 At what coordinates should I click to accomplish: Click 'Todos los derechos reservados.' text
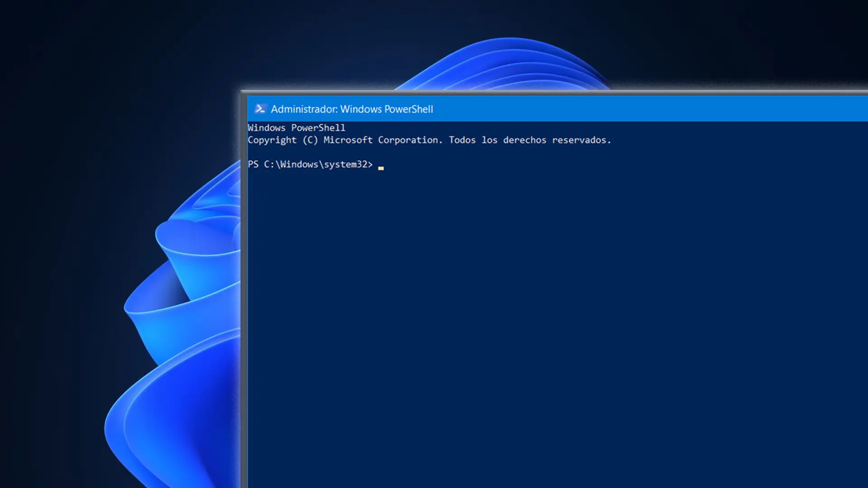click(529, 140)
